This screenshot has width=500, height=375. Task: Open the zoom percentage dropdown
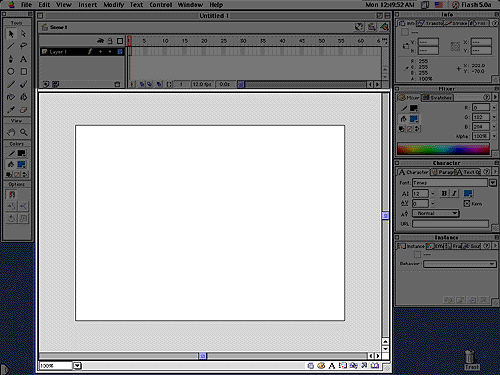coord(77,366)
